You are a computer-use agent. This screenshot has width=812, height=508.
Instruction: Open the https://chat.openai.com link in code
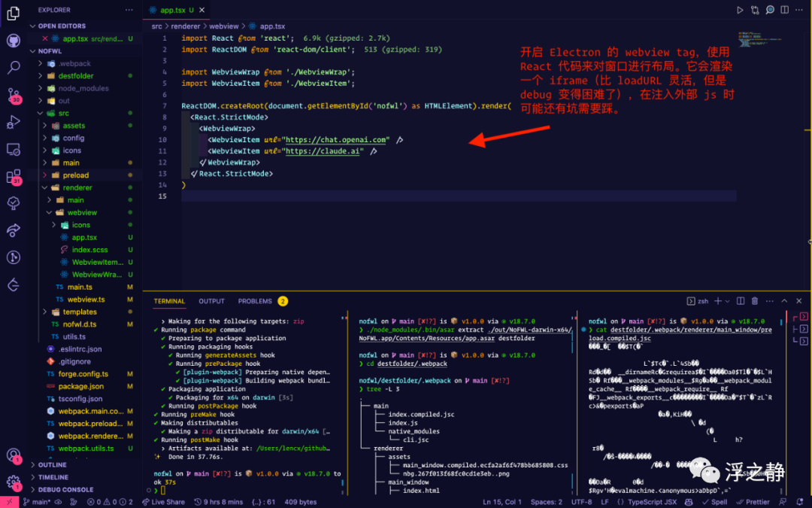click(x=336, y=140)
